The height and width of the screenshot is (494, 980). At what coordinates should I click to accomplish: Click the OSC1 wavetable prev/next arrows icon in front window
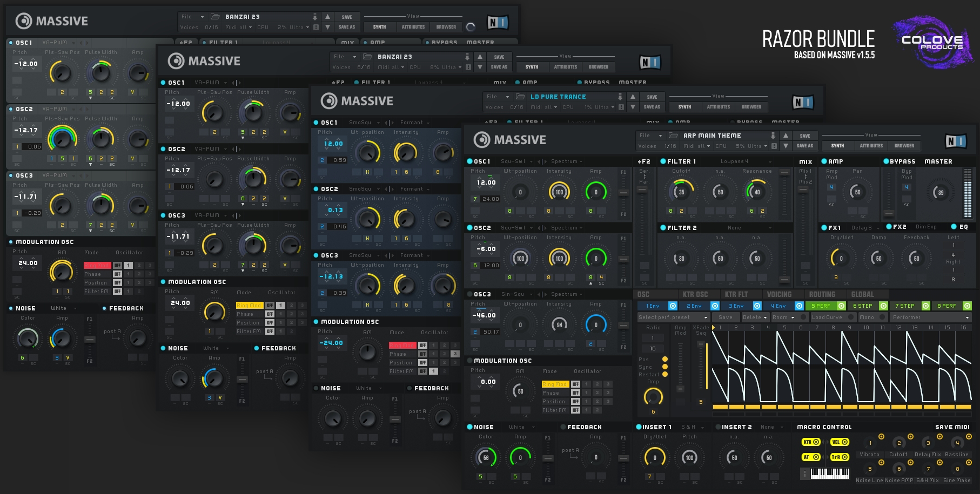pyautogui.click(x=541, y=161)
